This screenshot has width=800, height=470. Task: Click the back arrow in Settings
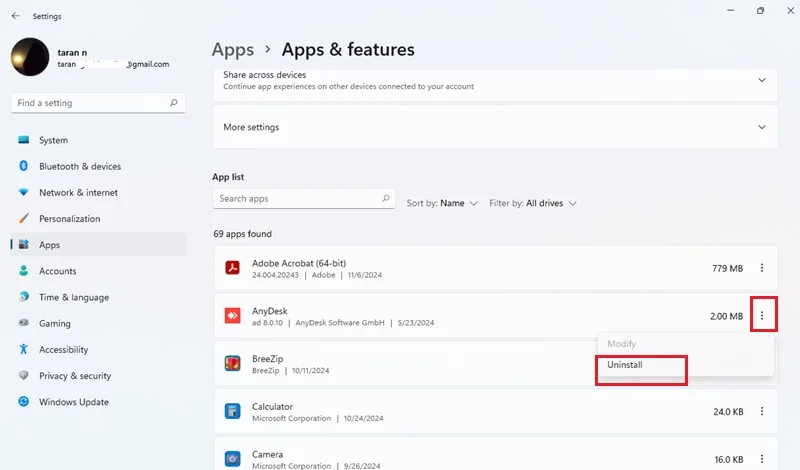click(x=15, y=16)
